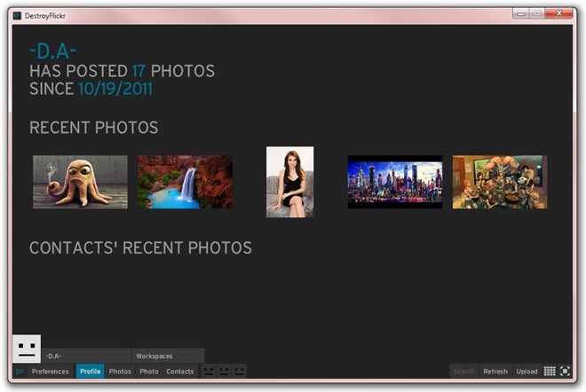586x392 pixels.
Task: Toggle fullscreen with the corner-brackets icon
Action: click(565, 371)
